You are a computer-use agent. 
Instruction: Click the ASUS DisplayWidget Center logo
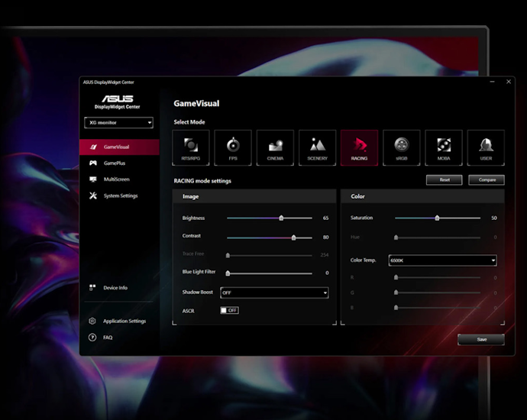pos(118,102)
